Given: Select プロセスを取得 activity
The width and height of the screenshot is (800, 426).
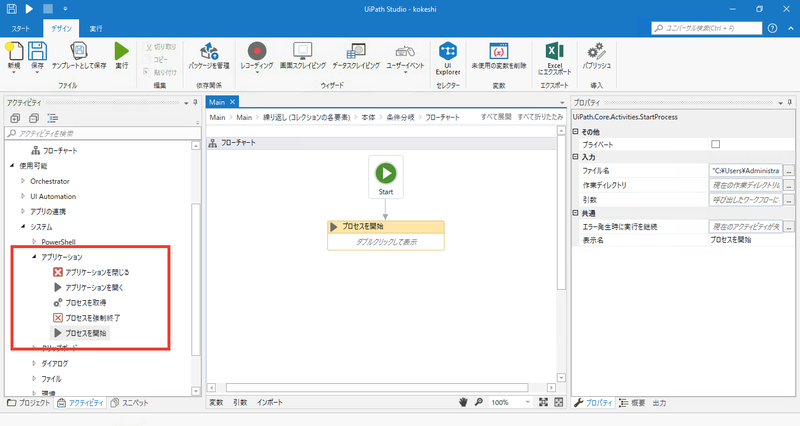Looking at the screenshot, I should point(80,303).
